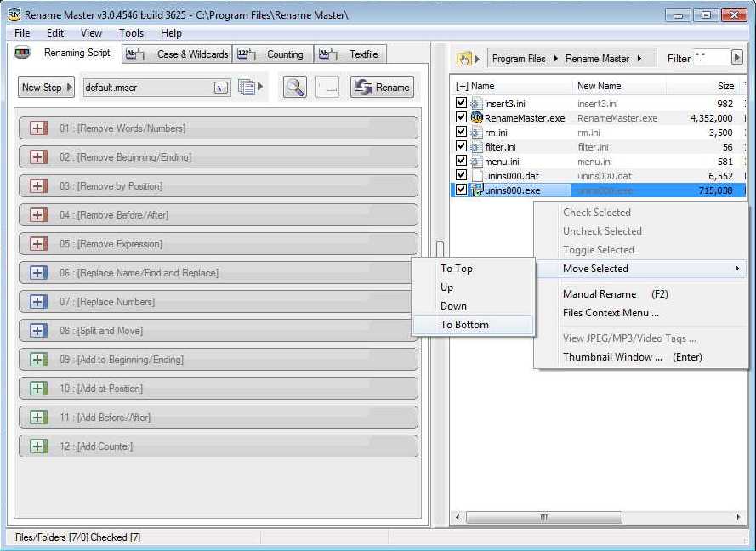This screenshot has width=756, height=551.
Task: Expand the [+] Name column header
Action: (463, 86)
